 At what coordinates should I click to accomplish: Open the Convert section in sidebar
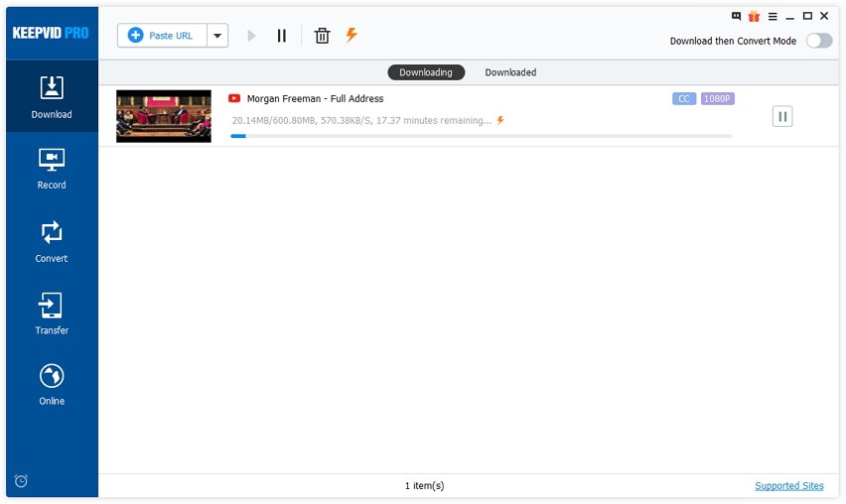click(52, 241)
